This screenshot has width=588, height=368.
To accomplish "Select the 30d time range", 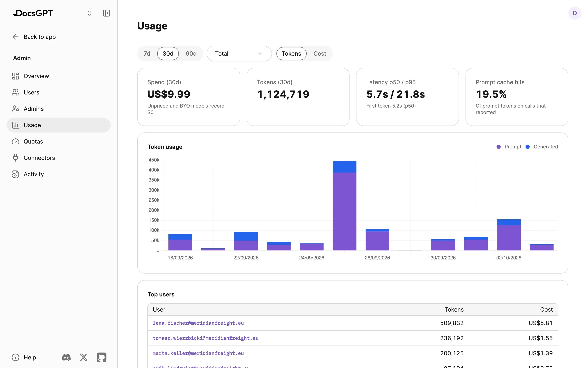I will (168, 54).
